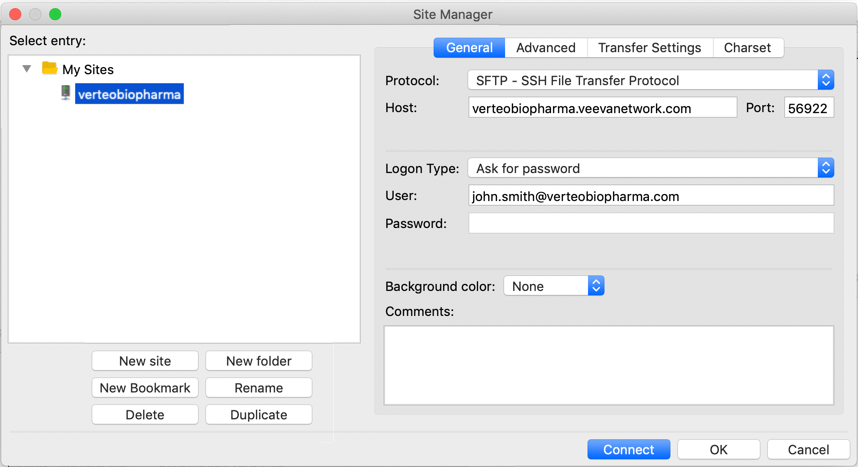The width and height of the screenshot is (858, 467).
Task: Open the Background color dropdown
Action: coord(554,286)
